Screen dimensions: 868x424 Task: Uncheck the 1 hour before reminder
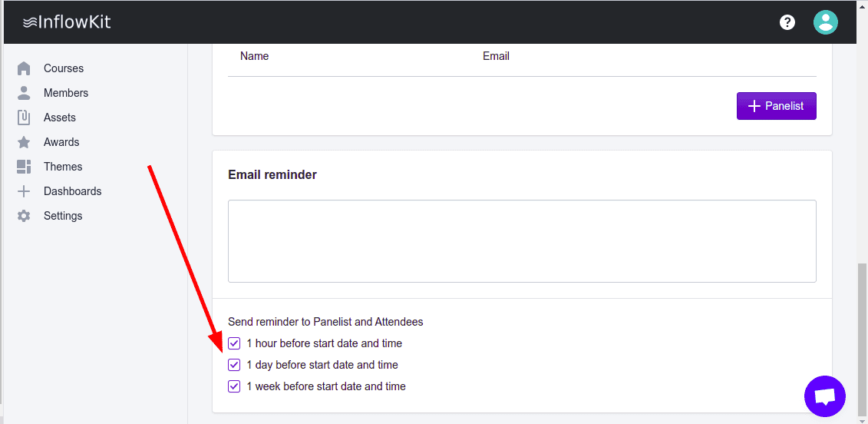234,343
